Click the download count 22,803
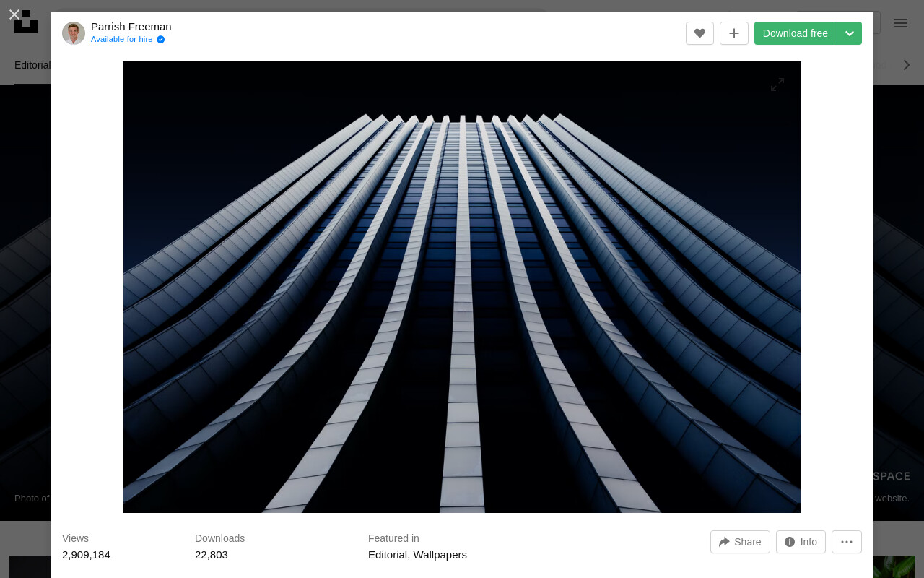 point(212,555)
